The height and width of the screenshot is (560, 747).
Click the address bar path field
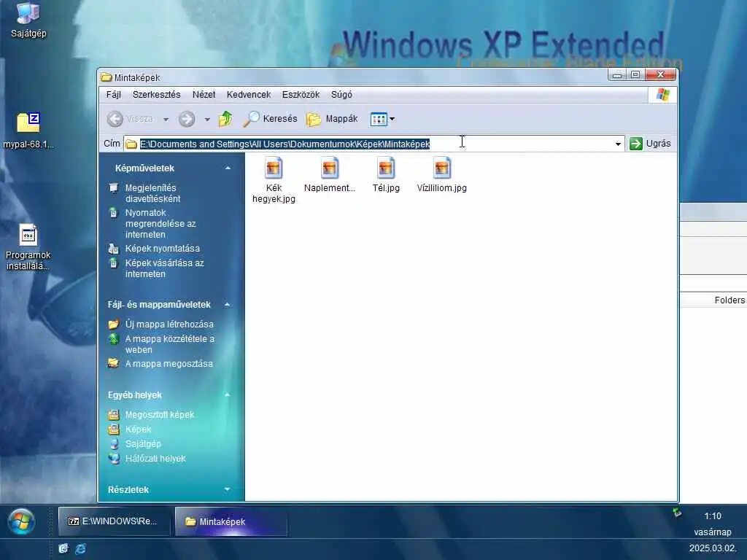point(374,144)
